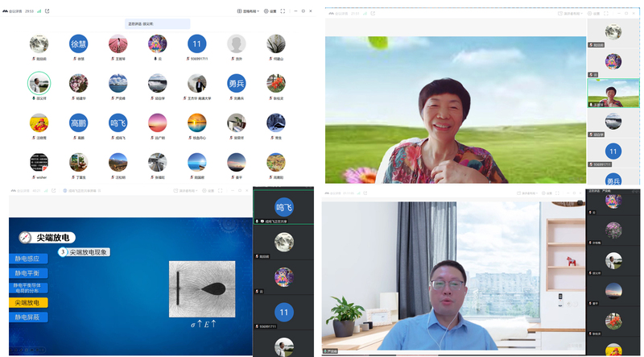The width and height of the screenshot is (644, 357).
Task: Click muted mic icon beside 936991711 in gallery
Action: [188, 59]
